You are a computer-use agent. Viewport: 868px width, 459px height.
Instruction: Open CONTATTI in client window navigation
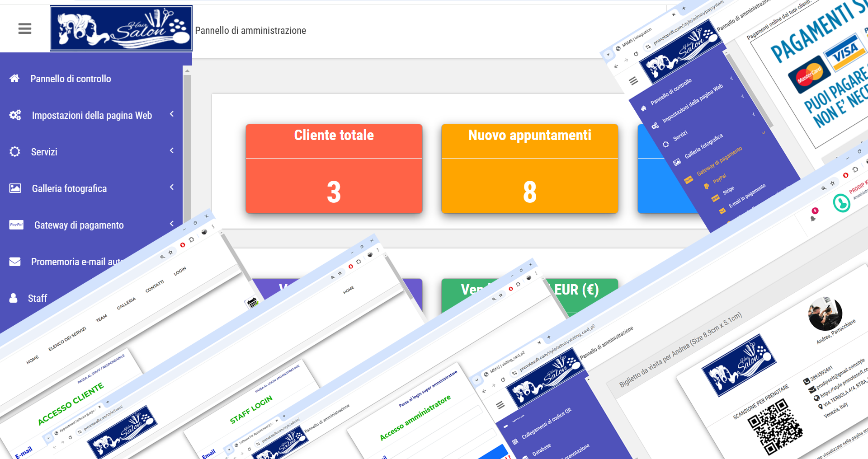point(155,286)
